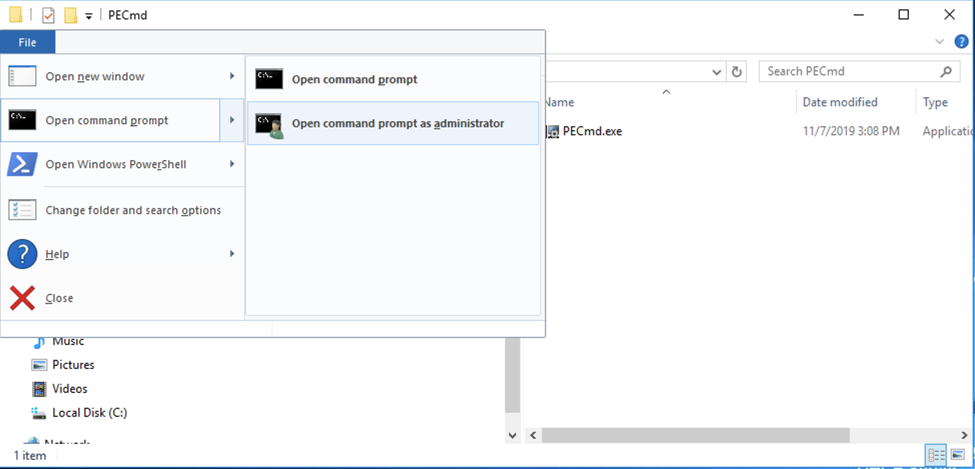The width and height of the screenshot is (975, 469).
Task: Expand Open command prompt submenu arrow
Action: (232, 120)
